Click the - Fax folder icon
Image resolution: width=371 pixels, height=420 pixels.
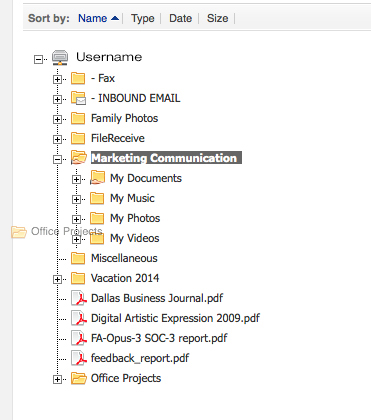78,78
